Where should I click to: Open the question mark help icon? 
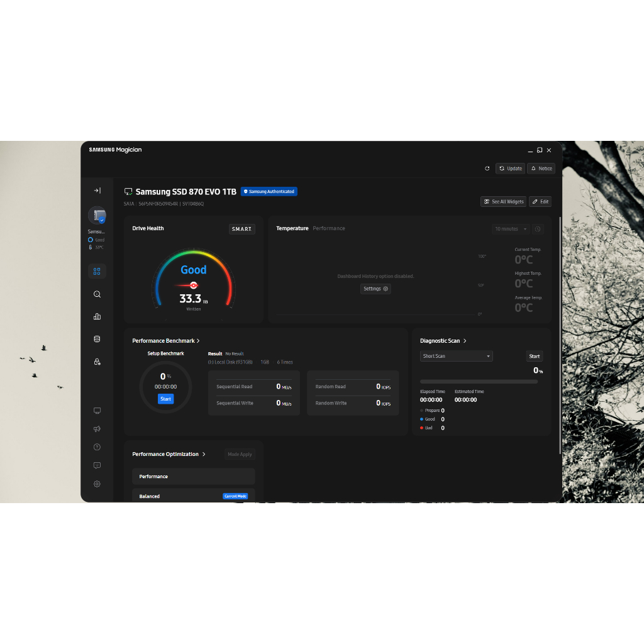(97, 447)
